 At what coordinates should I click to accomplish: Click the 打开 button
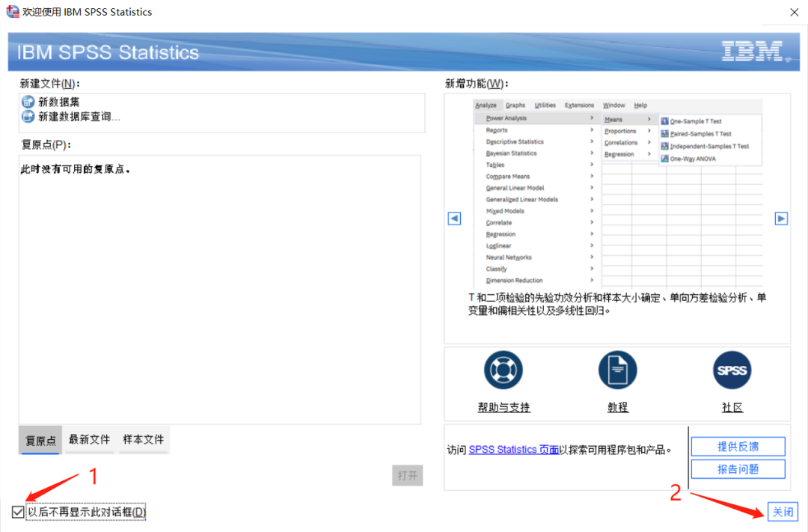[407, 475]
